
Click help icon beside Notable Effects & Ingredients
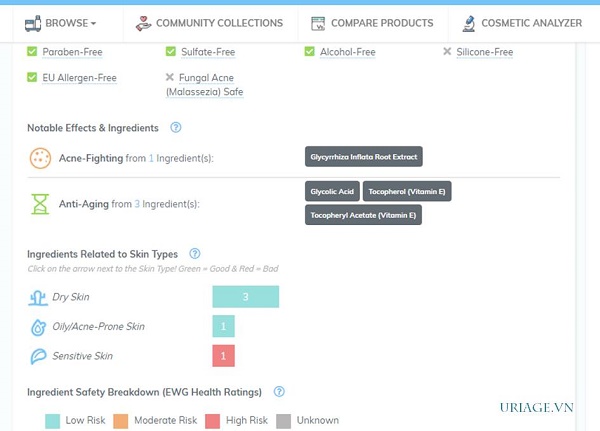click(x=176, y=128)
